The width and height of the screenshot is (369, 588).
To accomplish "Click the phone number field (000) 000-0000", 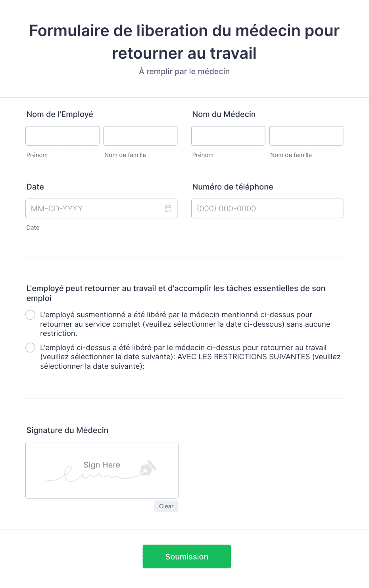I will pos(267,209).
